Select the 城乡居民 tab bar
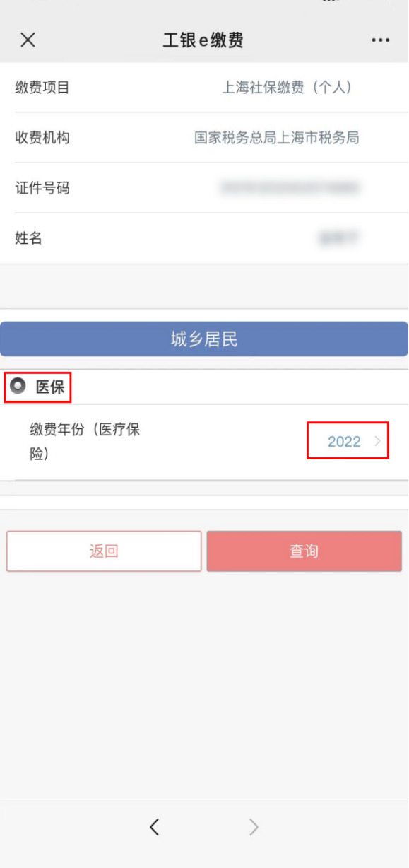The width and height of the screenshot is (409, 868). pos(204,340)
